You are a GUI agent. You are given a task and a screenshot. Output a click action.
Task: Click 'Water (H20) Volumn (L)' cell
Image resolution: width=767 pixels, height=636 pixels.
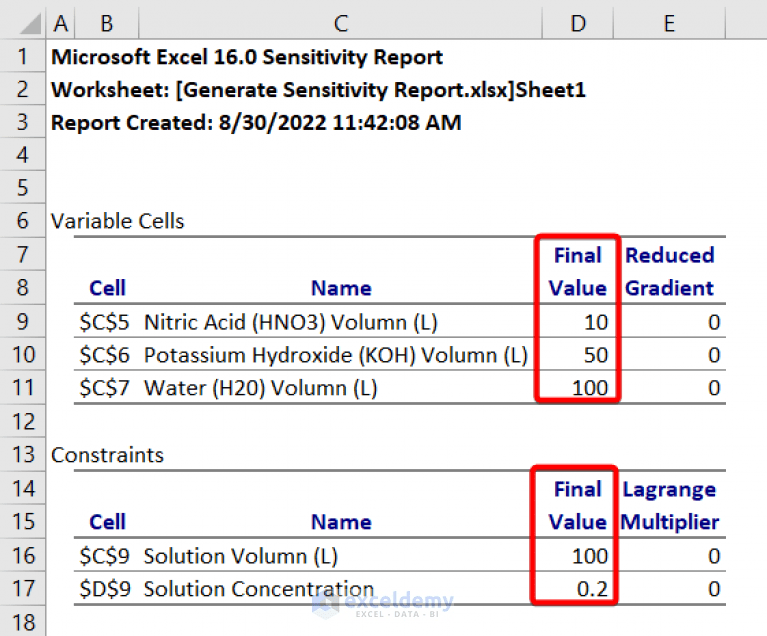click(261, 388)
